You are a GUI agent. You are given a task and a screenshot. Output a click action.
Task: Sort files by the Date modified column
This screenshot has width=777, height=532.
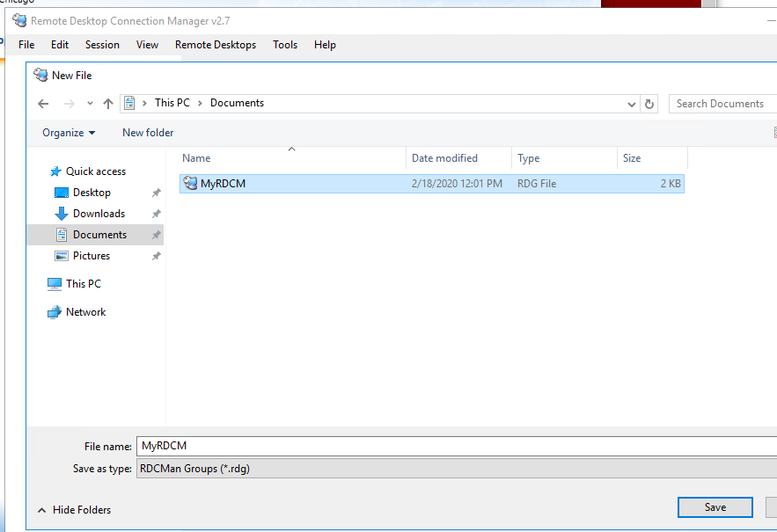click(x=447, y=157)
